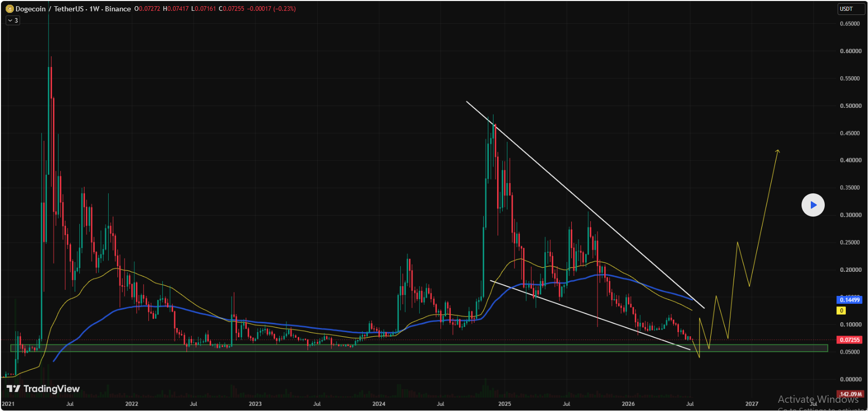Screen dimensions: 868x411
Task: Expand the collapsed indicators legend showing 3
Action: pos(13,21)
